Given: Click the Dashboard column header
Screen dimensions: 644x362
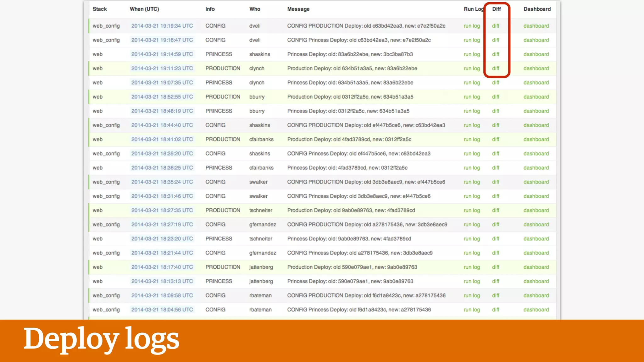Looking at the screenshot, I should [x=537, y=9].
